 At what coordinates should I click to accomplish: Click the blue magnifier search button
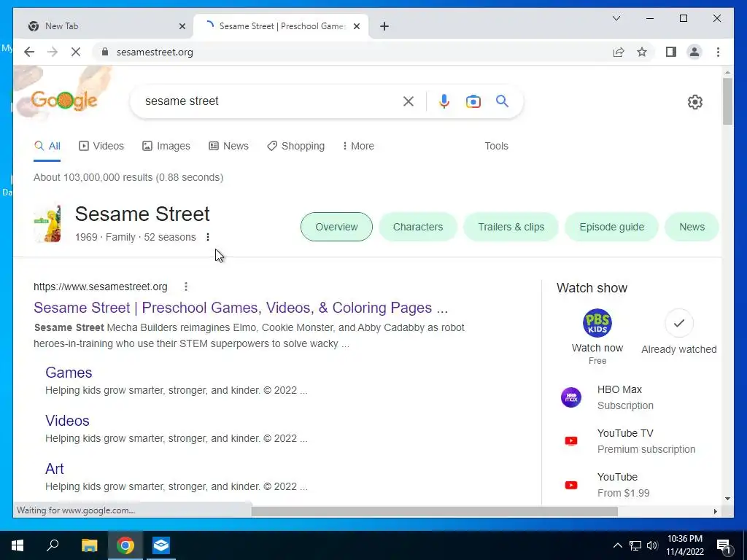(x=502, y=101)
